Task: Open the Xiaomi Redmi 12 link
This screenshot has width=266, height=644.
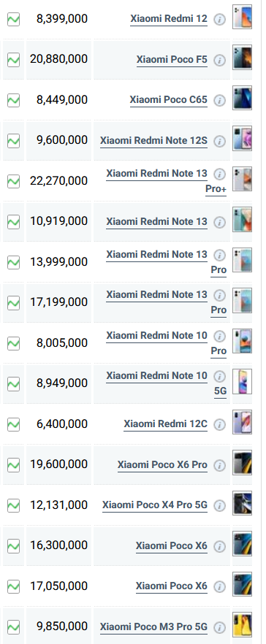Action: click(169, 19)
